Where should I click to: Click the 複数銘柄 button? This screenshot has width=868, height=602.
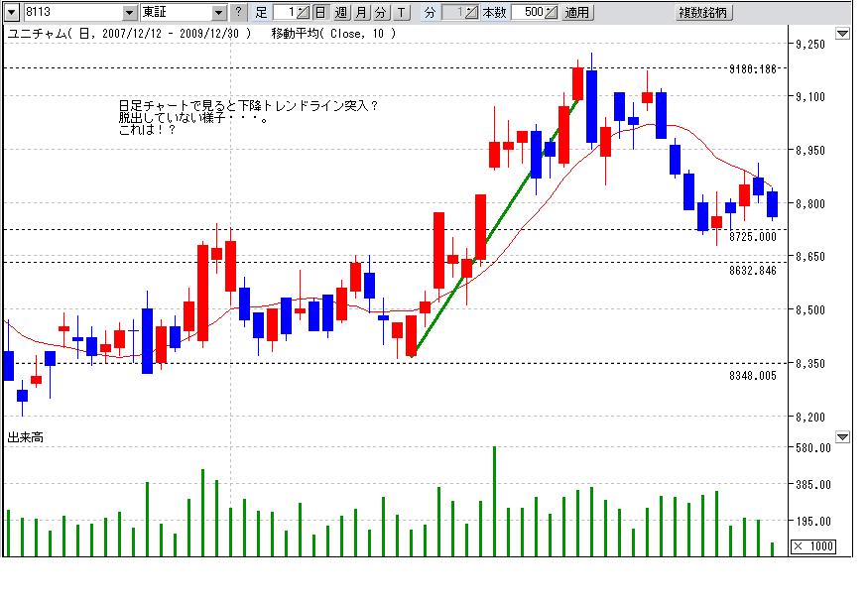703,12
